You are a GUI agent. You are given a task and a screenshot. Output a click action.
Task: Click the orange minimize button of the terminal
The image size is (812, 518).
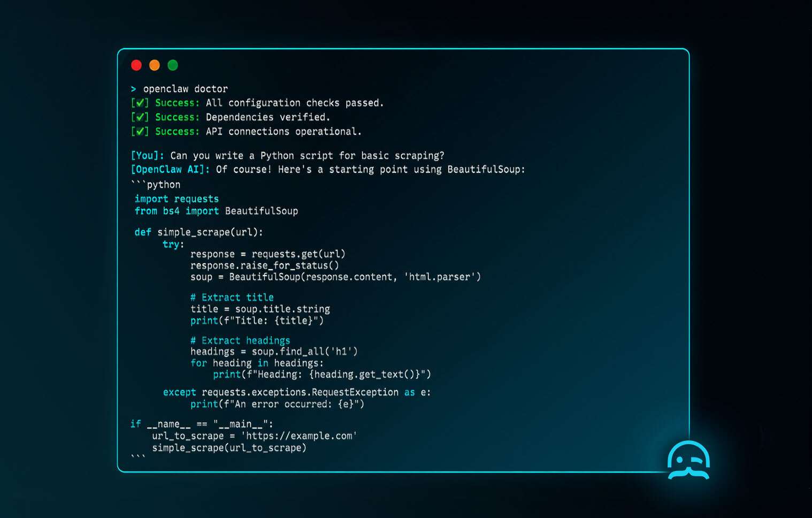(x=155, y=65)
